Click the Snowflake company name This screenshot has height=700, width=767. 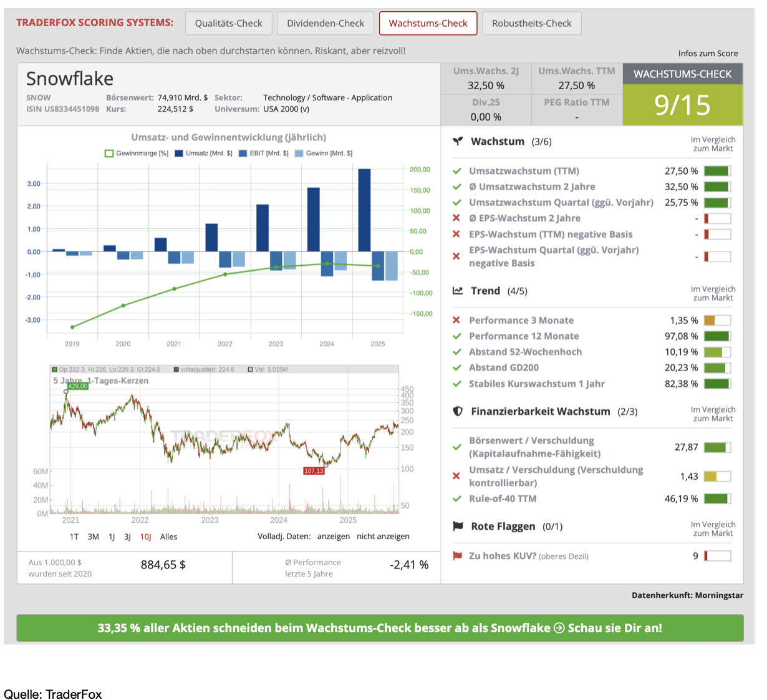[70, 79]
